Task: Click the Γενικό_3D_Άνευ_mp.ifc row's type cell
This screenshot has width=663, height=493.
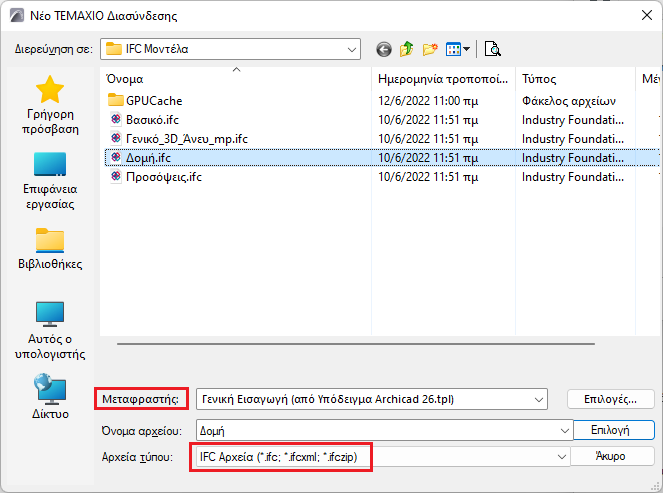Action: point(573,139)
